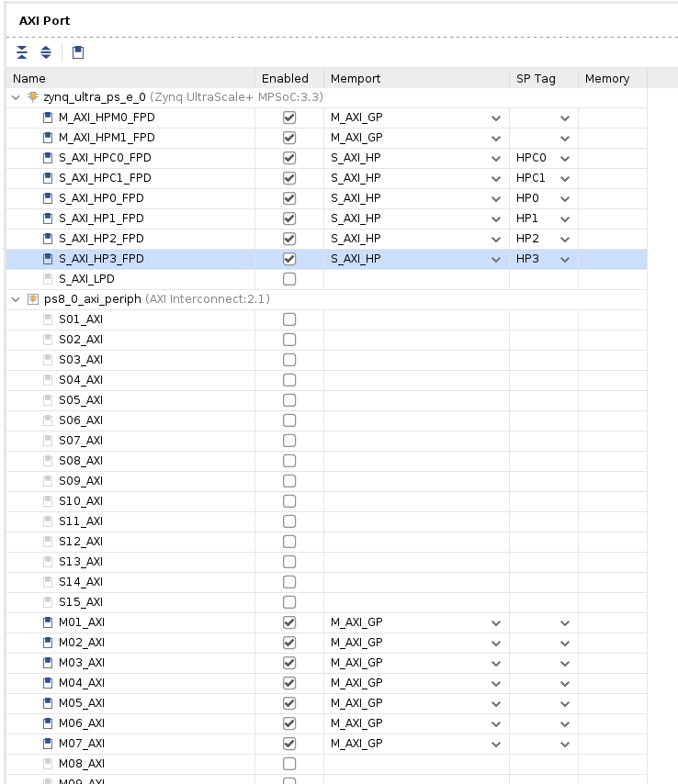The height and width of the screenshot is (784, 678).
Task: Sort by the Memory column header
Action: click(x=613, y=79)
